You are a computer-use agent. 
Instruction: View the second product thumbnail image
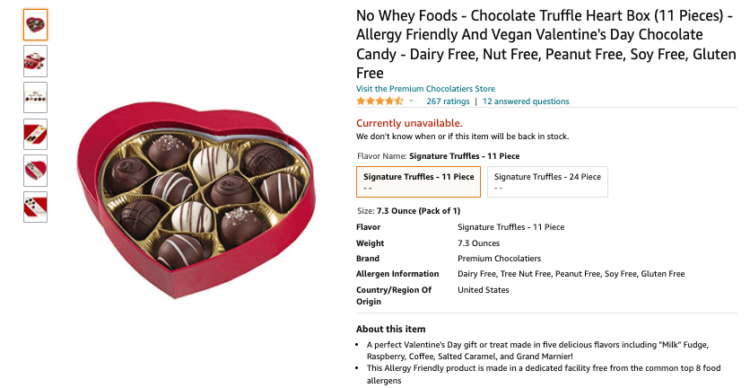[x=35, y=61]
